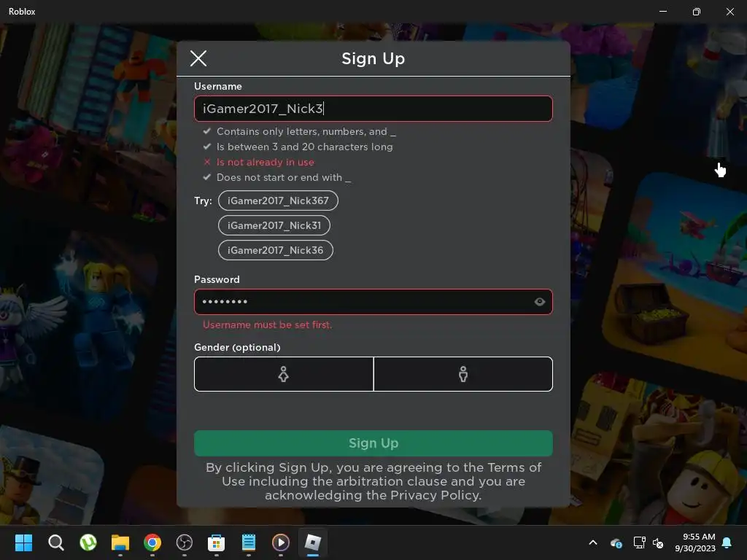This screenshot has width=747, height=560.
Task: Close the Sign Up dialog with X
Action: 198,58
